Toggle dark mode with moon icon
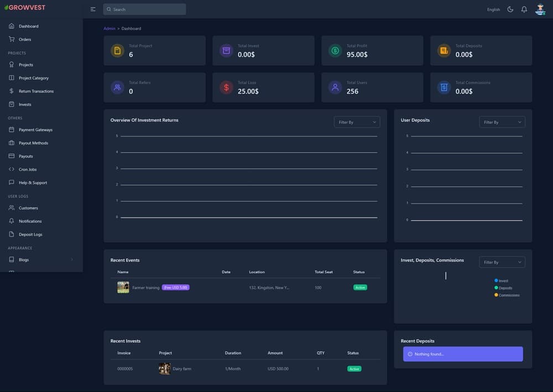Screen dimensions: 553x392 tap(510, 9)
